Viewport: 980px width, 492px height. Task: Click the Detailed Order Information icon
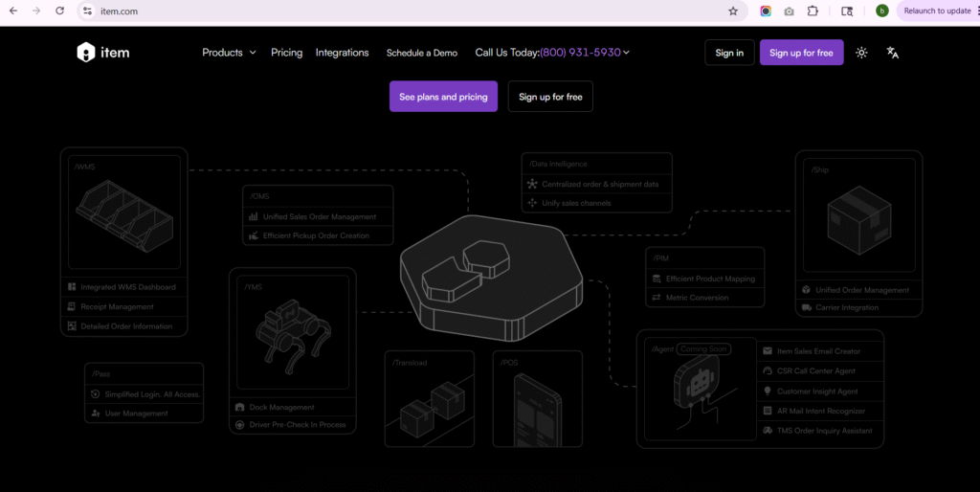[x=72, y=325]
